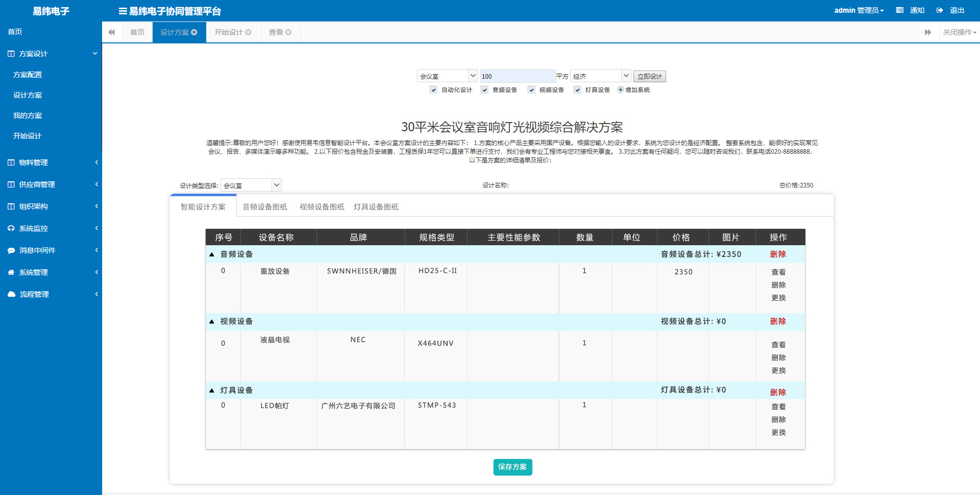This screenshot has width=980, height=495.
Task: Uncheck the 音频设备 checkbox
Action: click(484, 90)
